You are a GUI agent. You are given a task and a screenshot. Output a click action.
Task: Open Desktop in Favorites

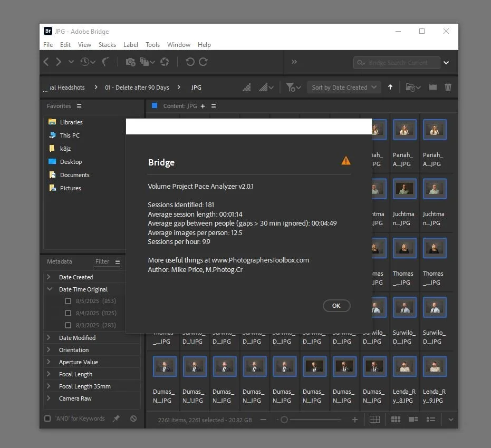tap(71, 161)
